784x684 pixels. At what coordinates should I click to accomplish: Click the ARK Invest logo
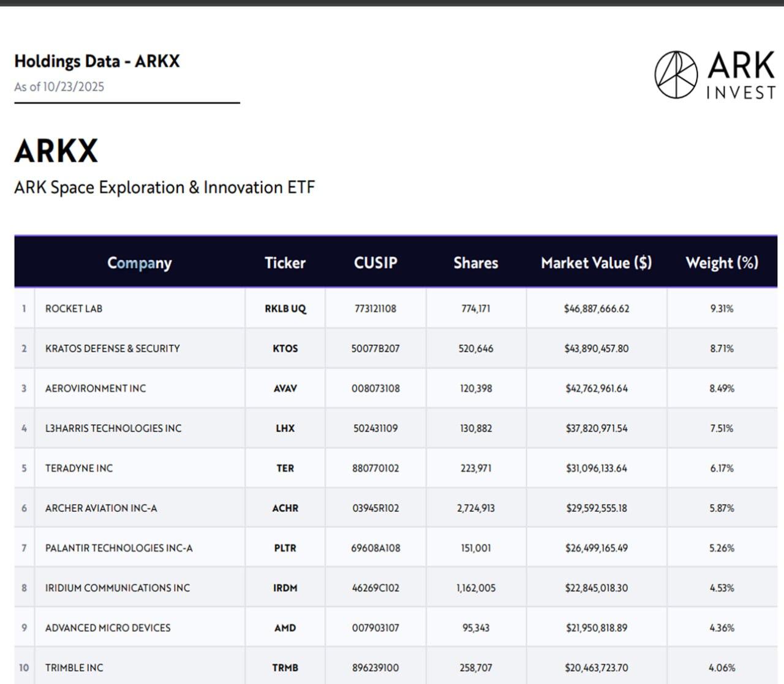(x=714, y=75)
